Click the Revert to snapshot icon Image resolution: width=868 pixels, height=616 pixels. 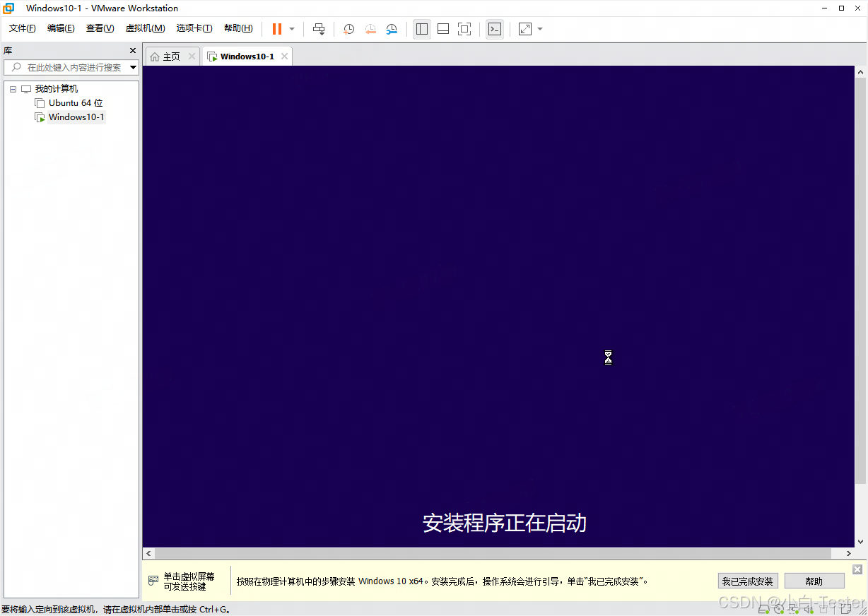click(370, 29)
